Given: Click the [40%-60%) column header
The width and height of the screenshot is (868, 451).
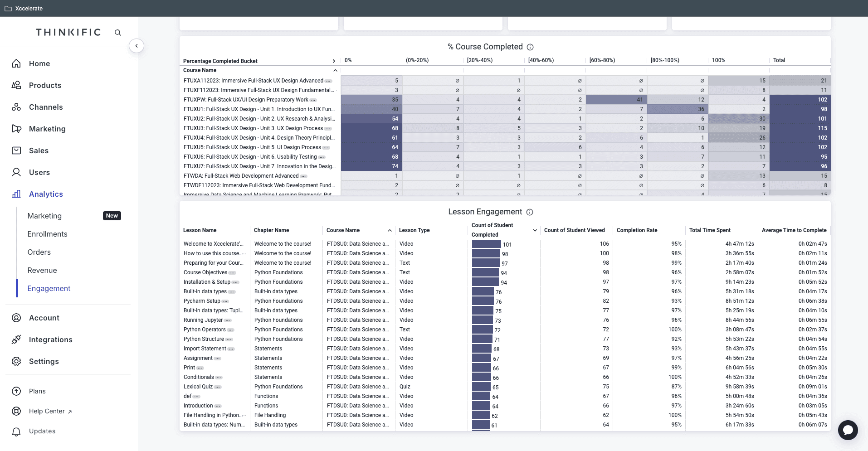Looking at the screenshot, I should (541, 60).
